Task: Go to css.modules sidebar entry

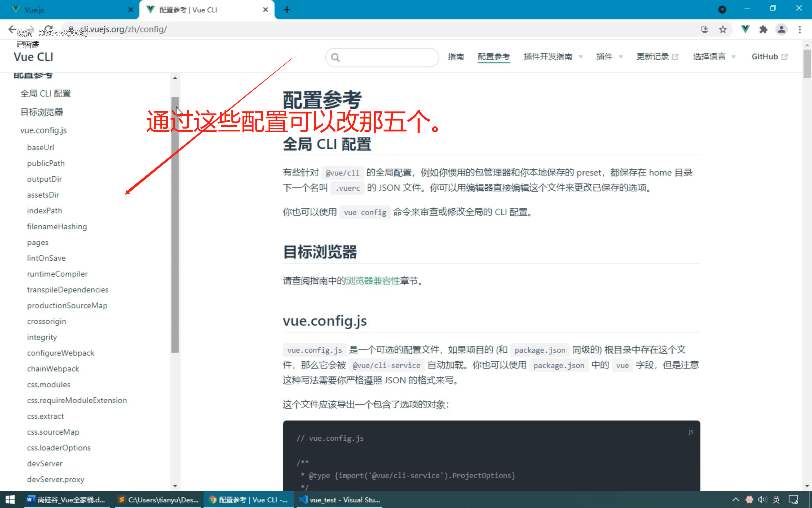Action: coord(49,385)
